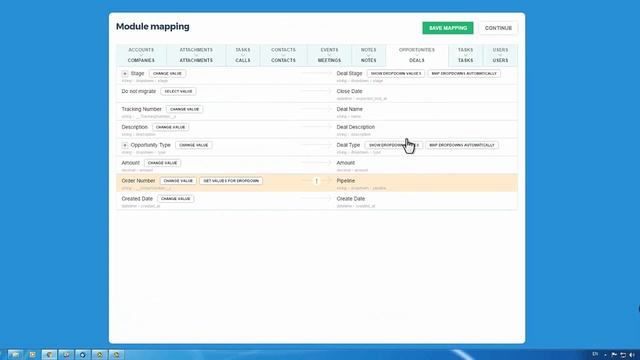Viewport: 640px width, 360px height.
Task: Select the Opportunities to Deals tab
Action: click(417, 55)
